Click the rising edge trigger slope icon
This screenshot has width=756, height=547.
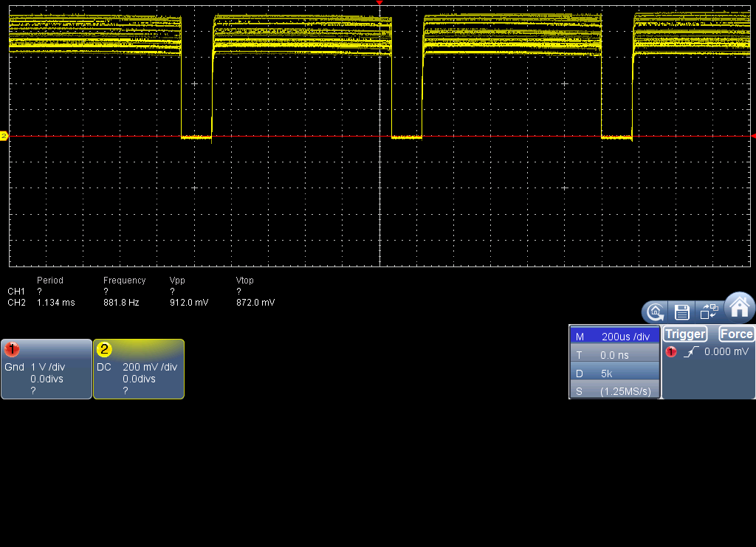(690, 352)
